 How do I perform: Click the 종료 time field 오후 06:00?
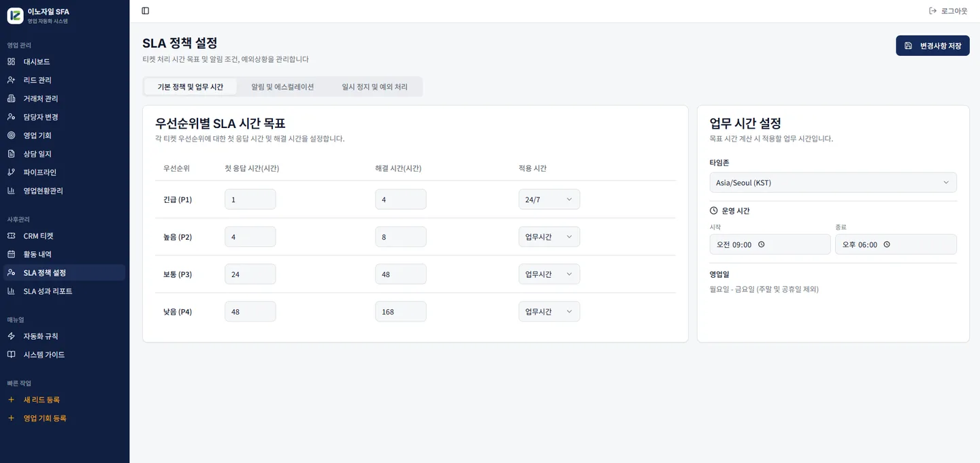pos(896,244)
